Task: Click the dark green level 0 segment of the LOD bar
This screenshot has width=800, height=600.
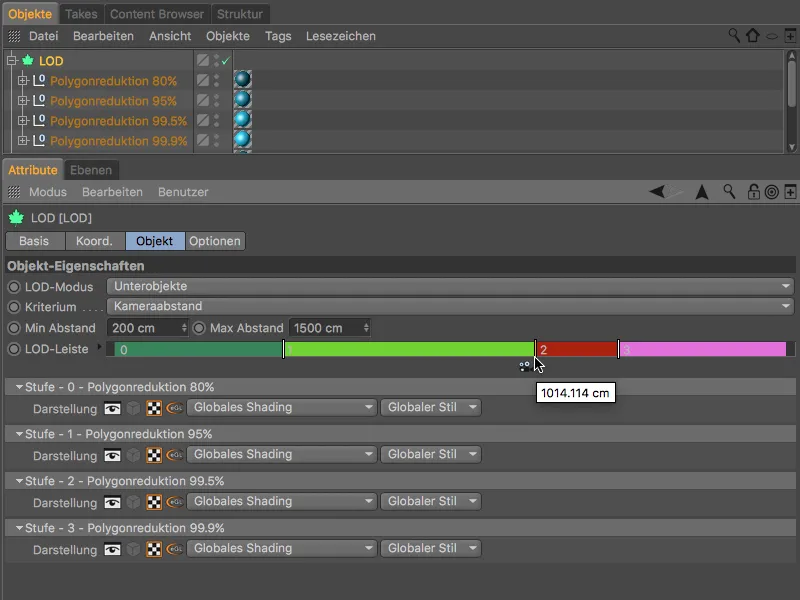Action: click(x=198, y=349)
